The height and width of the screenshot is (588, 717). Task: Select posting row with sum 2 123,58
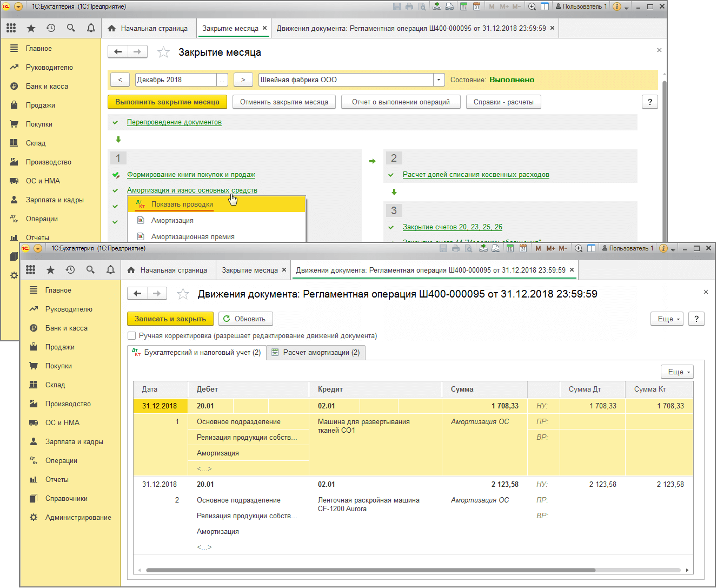click(413, 516)
